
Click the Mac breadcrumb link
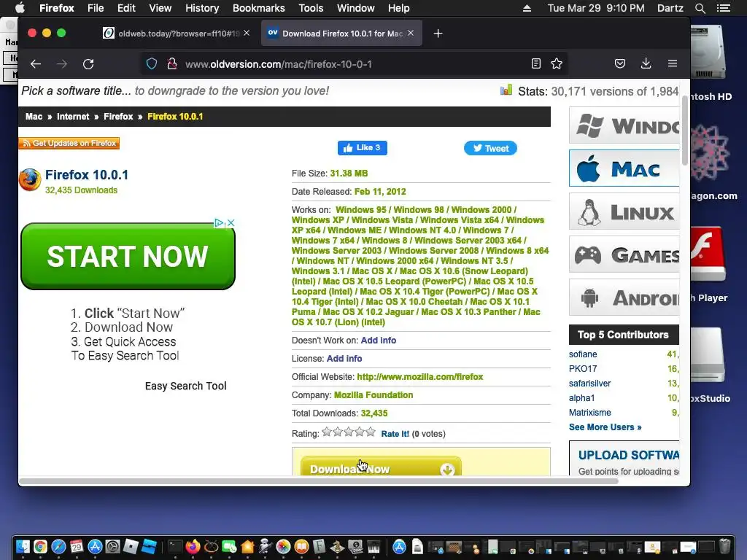(34, 117)
